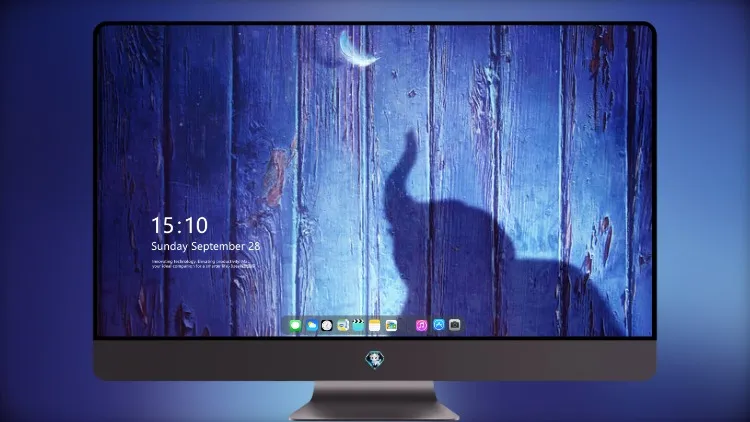The image size is (750, 422).
Task: Open the clapperboard video app in dock
Action: tap(358, 326)
